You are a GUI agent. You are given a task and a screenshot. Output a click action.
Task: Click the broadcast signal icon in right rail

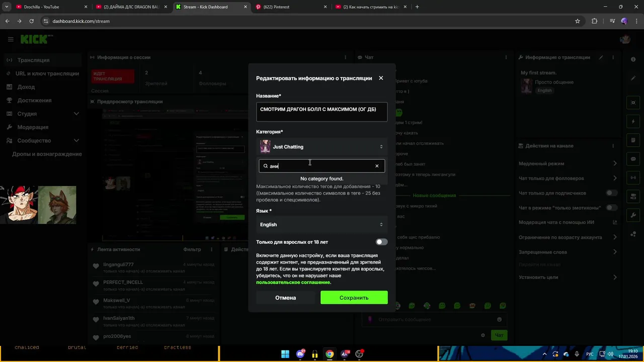tap(633, 177)
